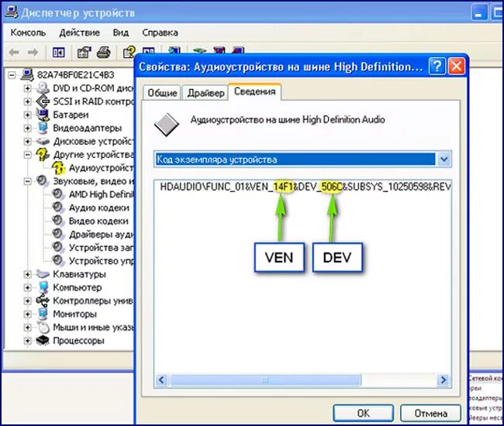Switch to the Драйвер tab

pos(205,93)
